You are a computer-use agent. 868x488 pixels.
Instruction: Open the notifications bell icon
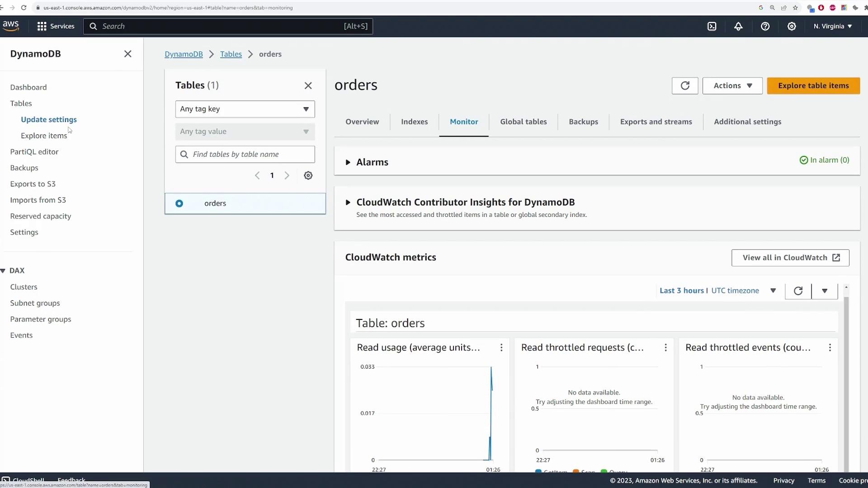click(738, 26)
